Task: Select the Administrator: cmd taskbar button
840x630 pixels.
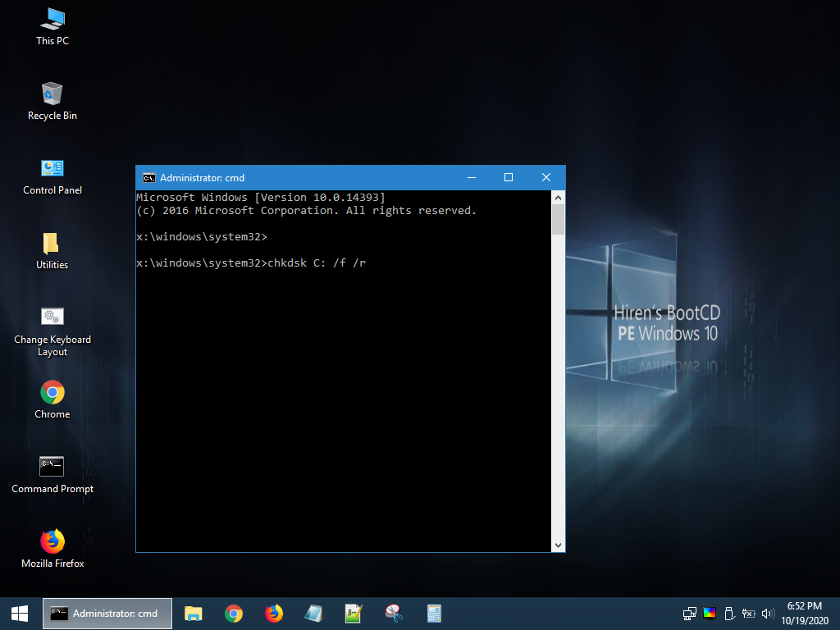Action: [x=107, y=614]
